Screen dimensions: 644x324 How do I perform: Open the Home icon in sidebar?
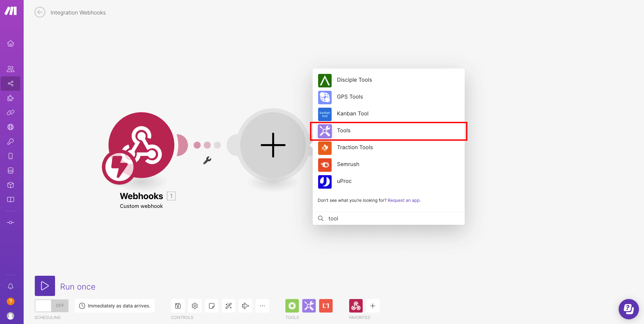10,44
